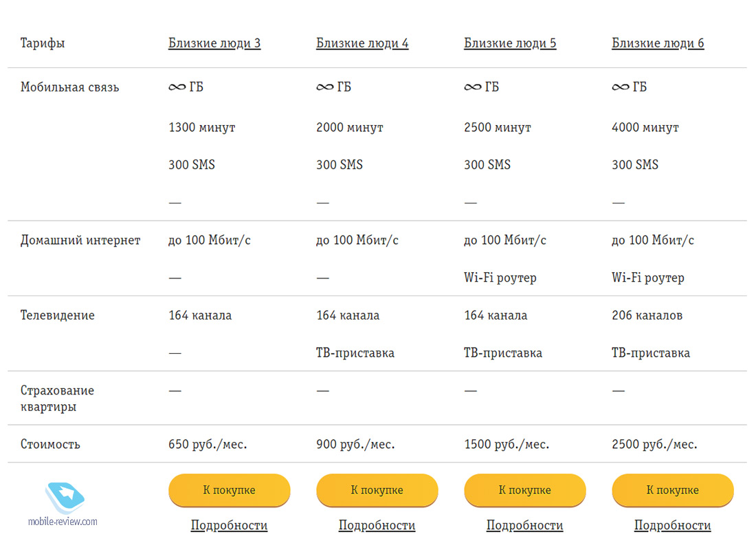This screenshot has height=545, width=756.
Task: Click К покупке for the 650 руб. plan
Action: coord(229,490)
